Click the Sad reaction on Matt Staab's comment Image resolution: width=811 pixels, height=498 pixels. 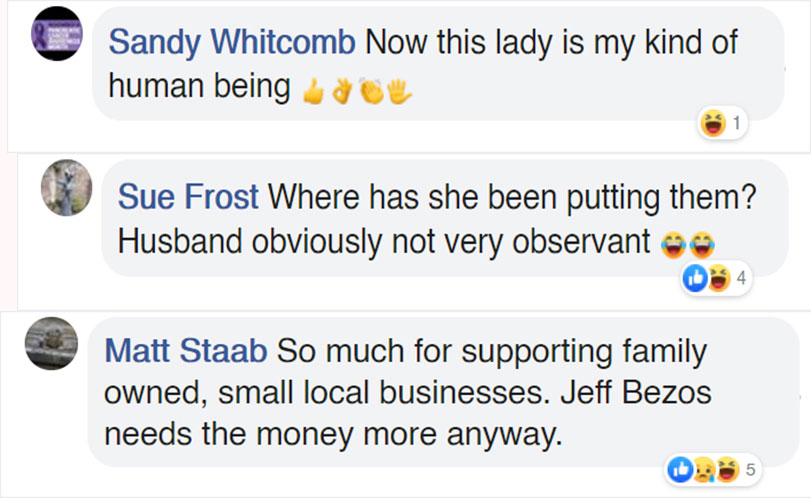coord(702,468)
